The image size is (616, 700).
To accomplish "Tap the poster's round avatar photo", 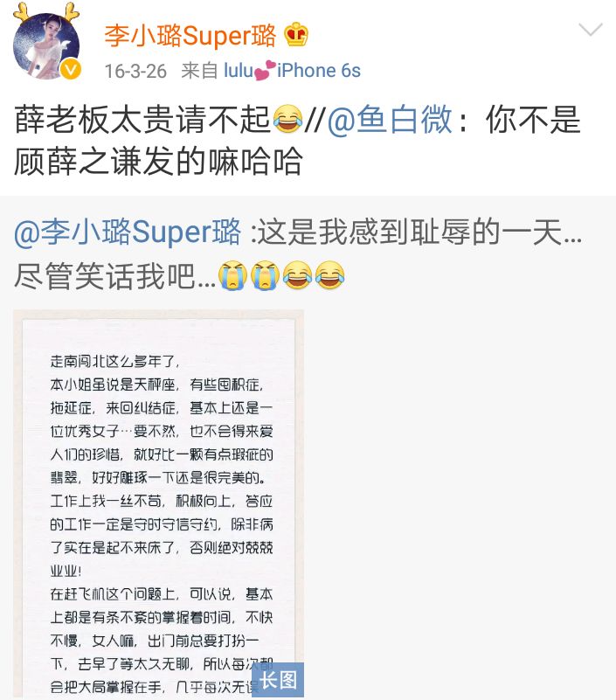I will click(46, 45).
